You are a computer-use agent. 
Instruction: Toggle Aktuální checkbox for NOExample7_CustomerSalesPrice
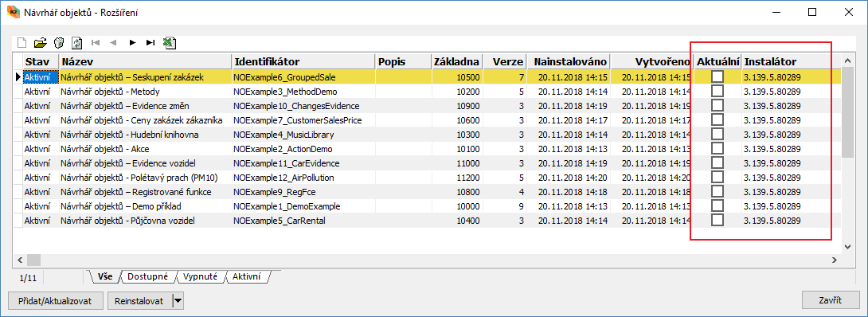point(717,119)
